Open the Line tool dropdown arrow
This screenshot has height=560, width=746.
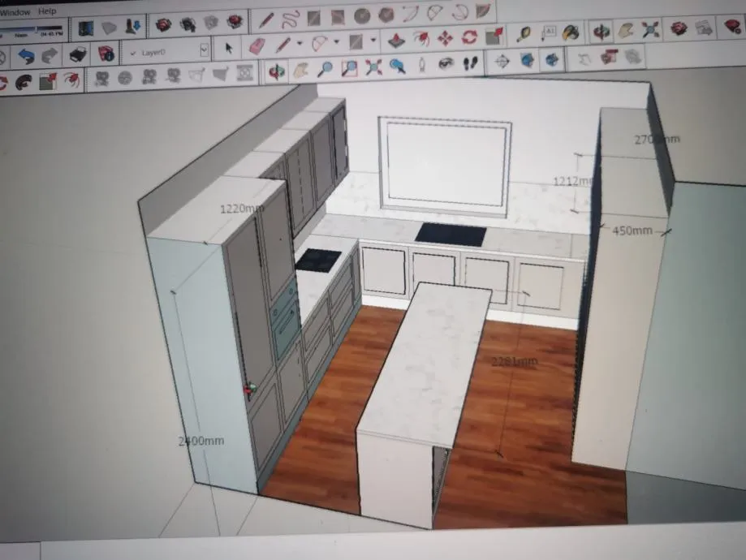coord(300,43)
